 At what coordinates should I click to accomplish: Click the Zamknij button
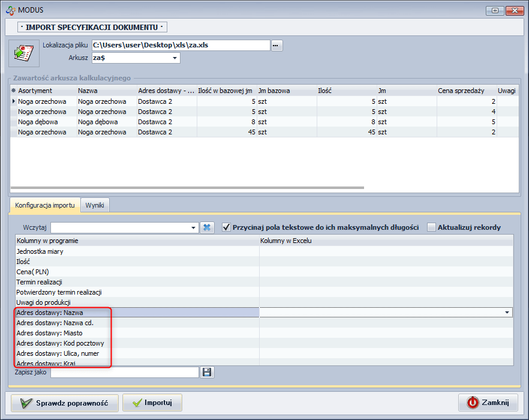(x=488, y=403)
